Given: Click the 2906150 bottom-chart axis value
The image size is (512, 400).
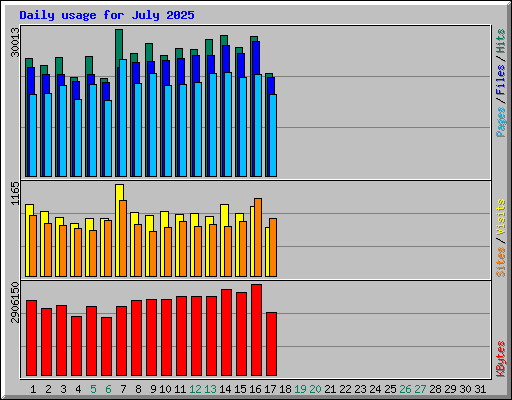Looking at the screenshot, I should [15, 302].
